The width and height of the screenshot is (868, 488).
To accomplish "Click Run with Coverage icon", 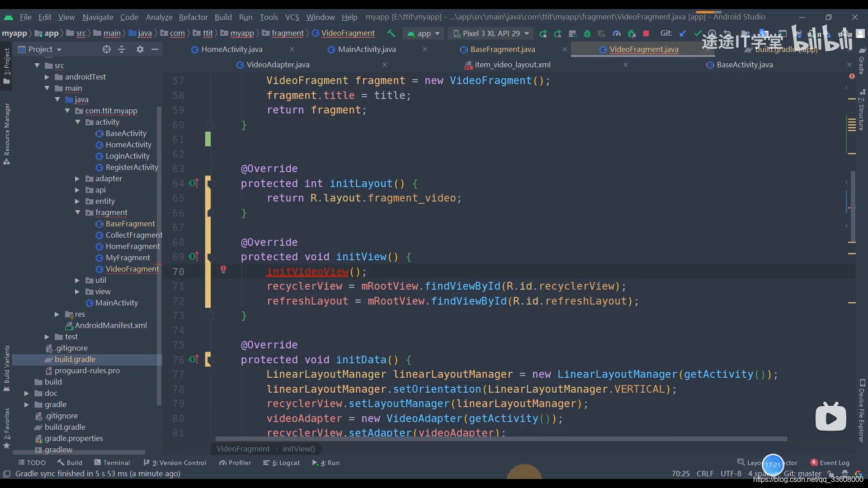I will [x=602, y=33].
